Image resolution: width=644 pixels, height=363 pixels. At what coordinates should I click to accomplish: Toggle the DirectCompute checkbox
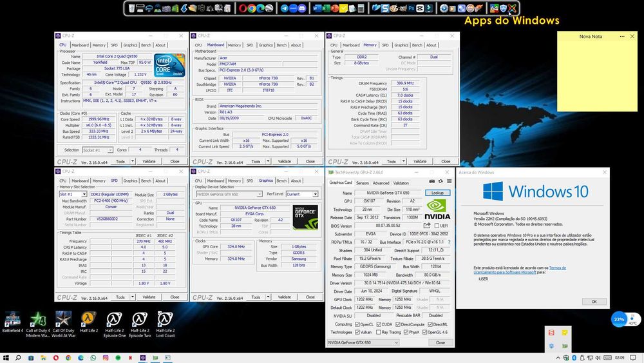[x=397, y=324]
